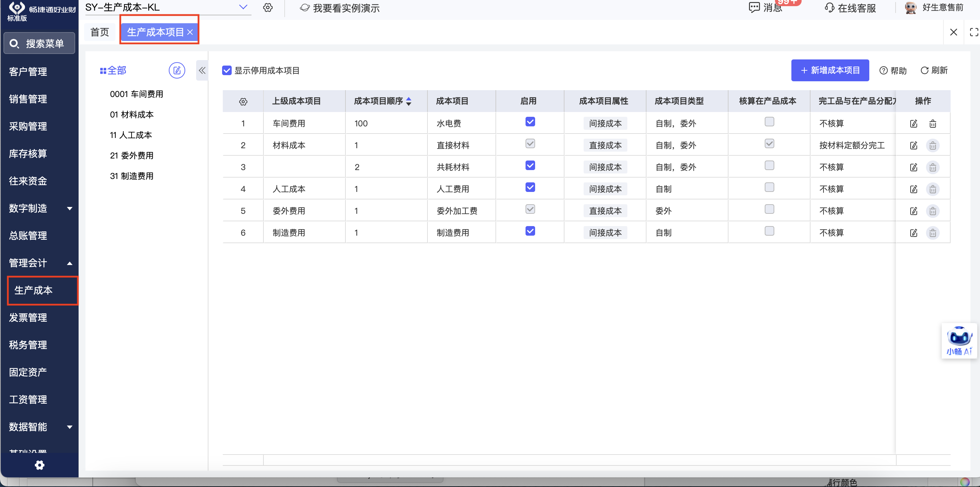The height and width of the screenshot is (487, 980).
Task: Switch to the 首页 tab
Action: pyautogui.click(x=100, y=32)
